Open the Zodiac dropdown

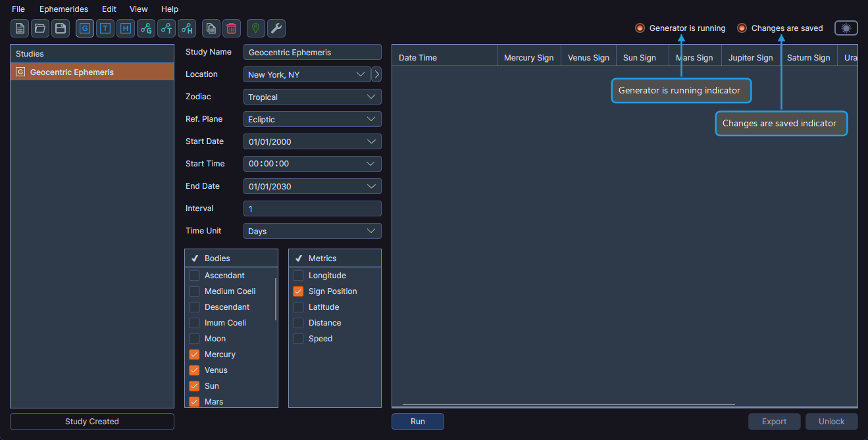312,97
